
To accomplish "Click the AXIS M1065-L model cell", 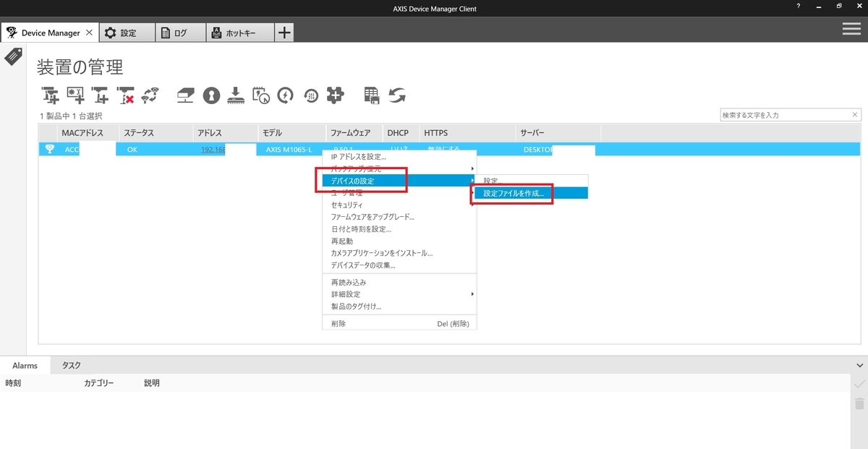I will tap(289, 150).
